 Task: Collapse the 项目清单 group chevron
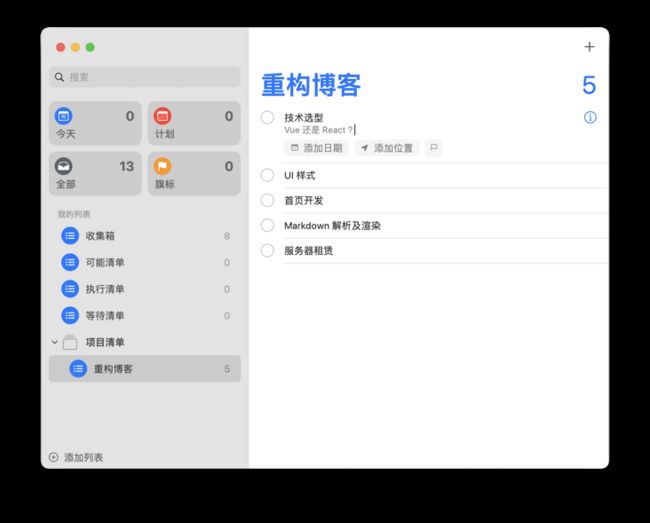[54, 342]
